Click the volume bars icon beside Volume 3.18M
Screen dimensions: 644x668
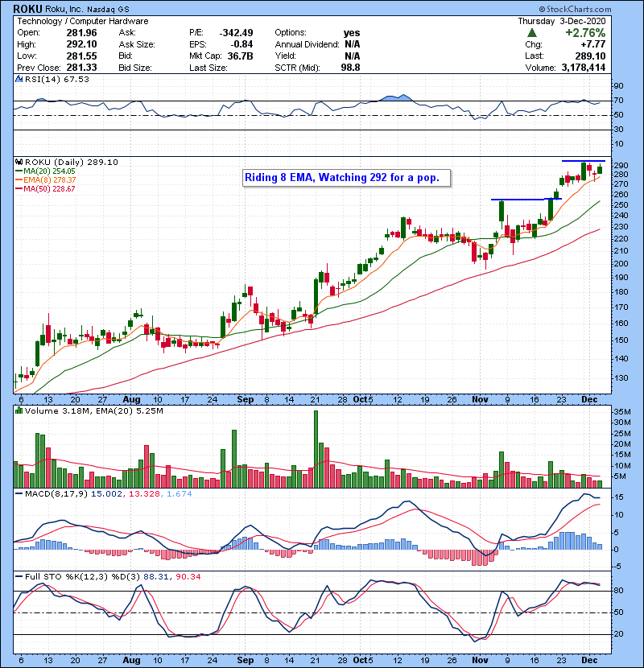19,410
